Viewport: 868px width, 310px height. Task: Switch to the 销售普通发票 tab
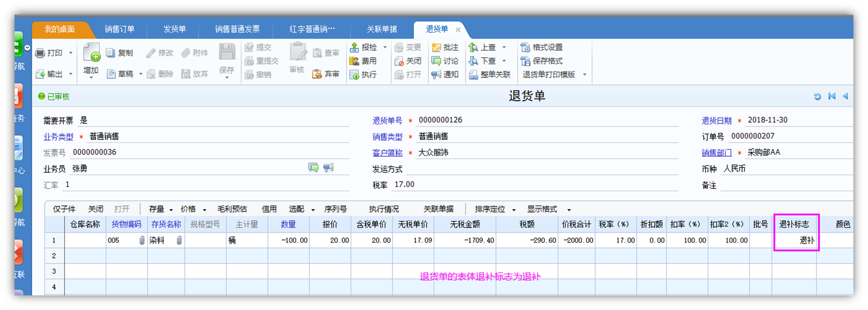(237, 29)
